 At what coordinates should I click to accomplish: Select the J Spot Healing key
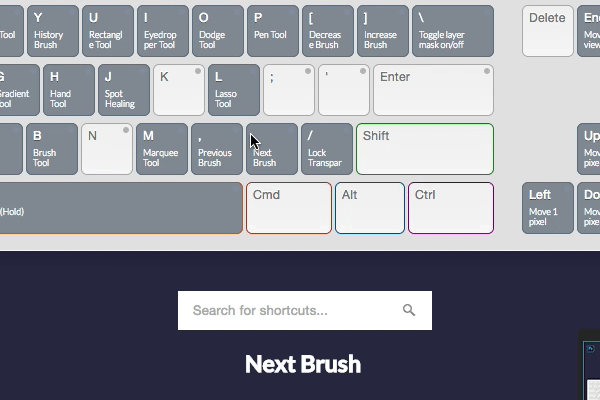(x=123, y=90)
